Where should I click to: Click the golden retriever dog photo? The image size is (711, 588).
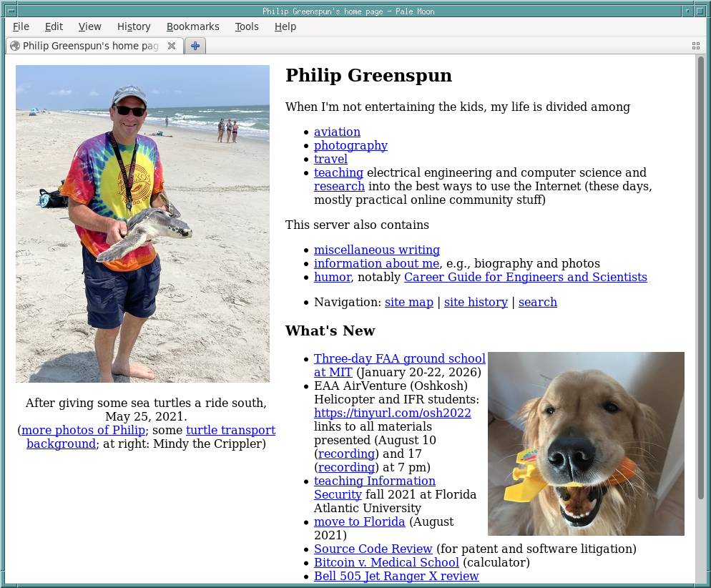point(586,444)
